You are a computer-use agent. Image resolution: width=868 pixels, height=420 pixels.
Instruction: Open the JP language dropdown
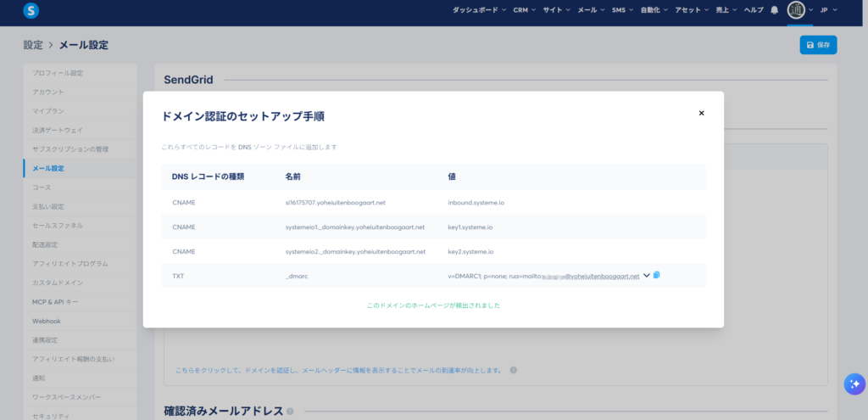pos(828,10)
